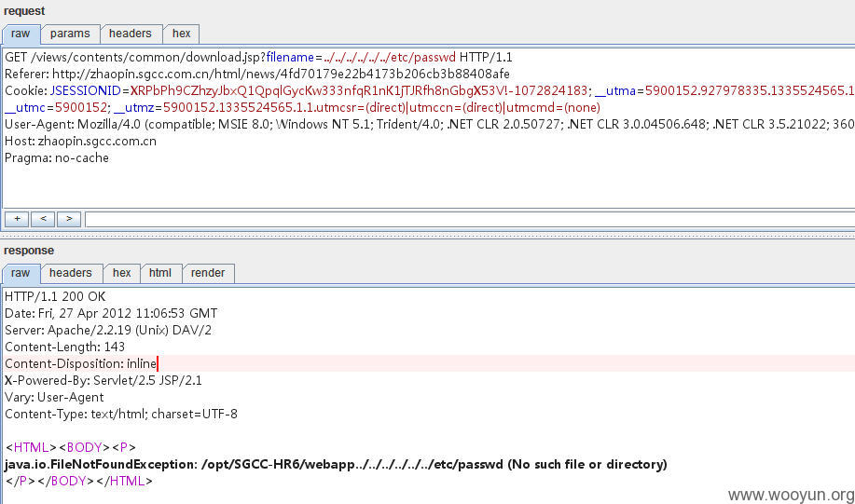855x504 pixels.
Task: Click the X-Powered-By: Servlet/2.5 line
Action: [103, 380]
